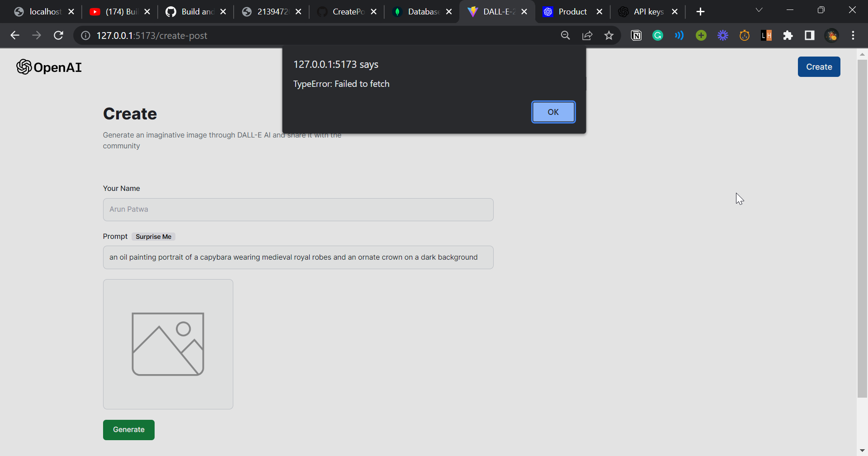Open the Notion web clipper extension
Screen dimensions: 868x456
point(637,35)
